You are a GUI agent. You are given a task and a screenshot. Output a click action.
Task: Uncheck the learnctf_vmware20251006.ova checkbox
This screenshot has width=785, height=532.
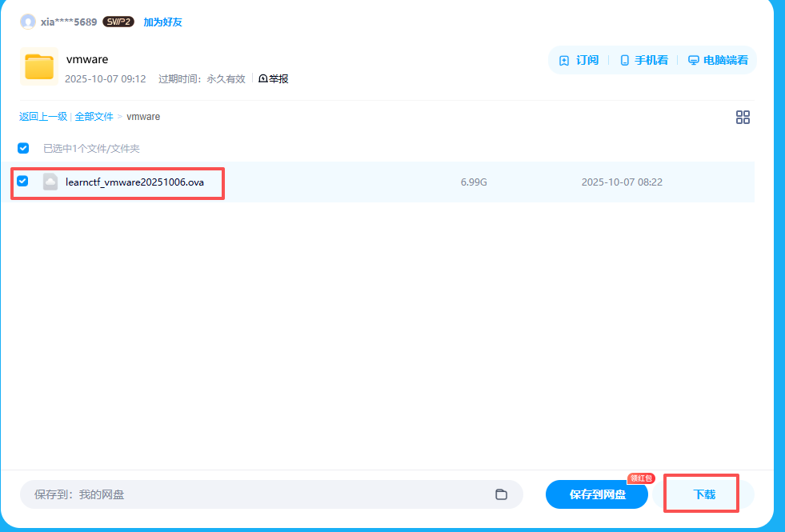point(23,182)
